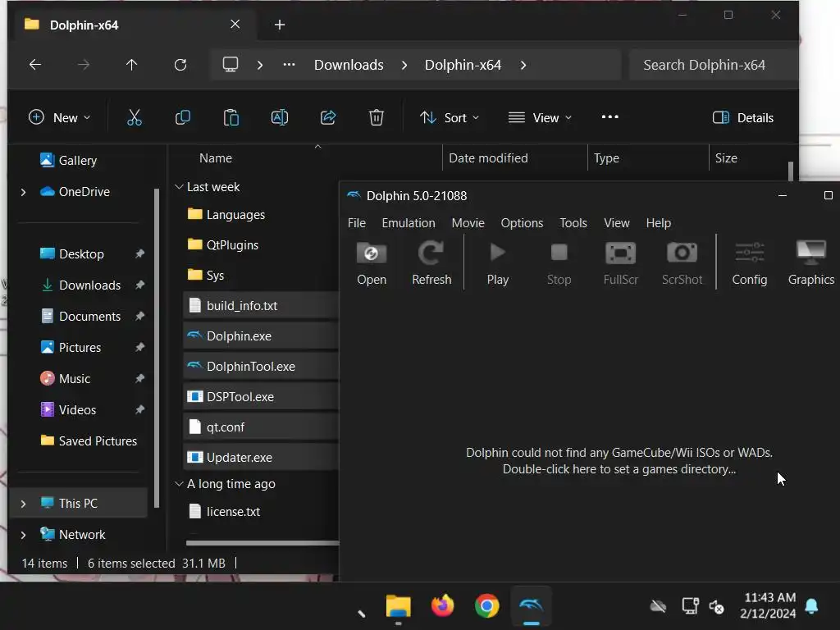Screen dimensions: 840x630
Task: Open the Tools menu in Dolphin
Action: pyautogui.click(x=573, y=223)
